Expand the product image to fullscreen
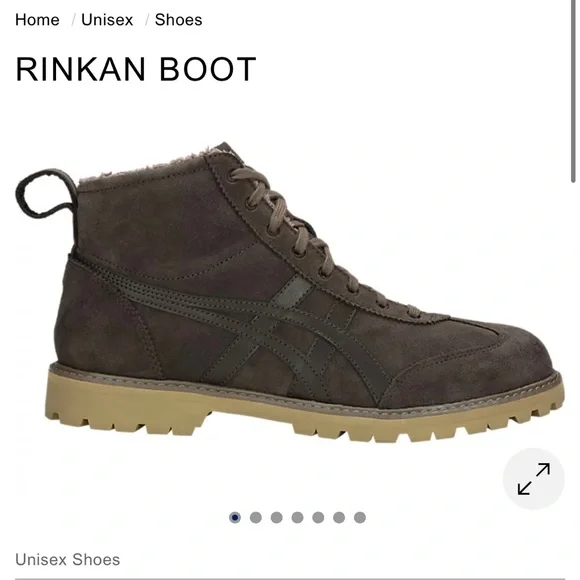Viewport: 580px width, 580px height. [x=533, y=479]
